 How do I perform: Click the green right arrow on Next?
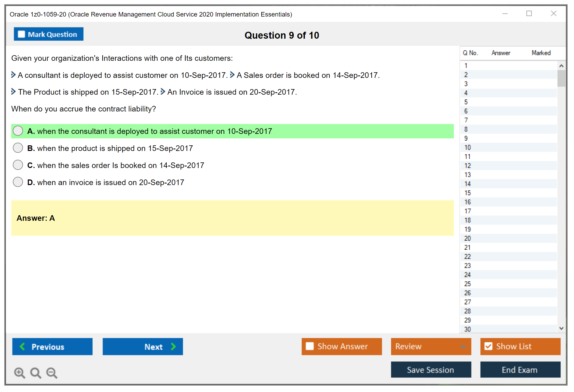(x=174, y=346)
